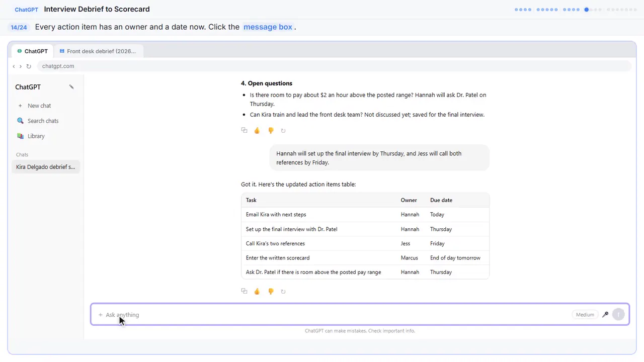Regenerate the action items table response
The height and width of the screenshot is (362, 644).
point(283,291)
